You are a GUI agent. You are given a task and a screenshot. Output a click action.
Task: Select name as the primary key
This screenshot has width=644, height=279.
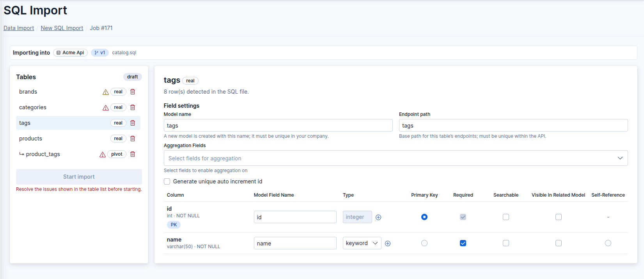click(424, 243)
